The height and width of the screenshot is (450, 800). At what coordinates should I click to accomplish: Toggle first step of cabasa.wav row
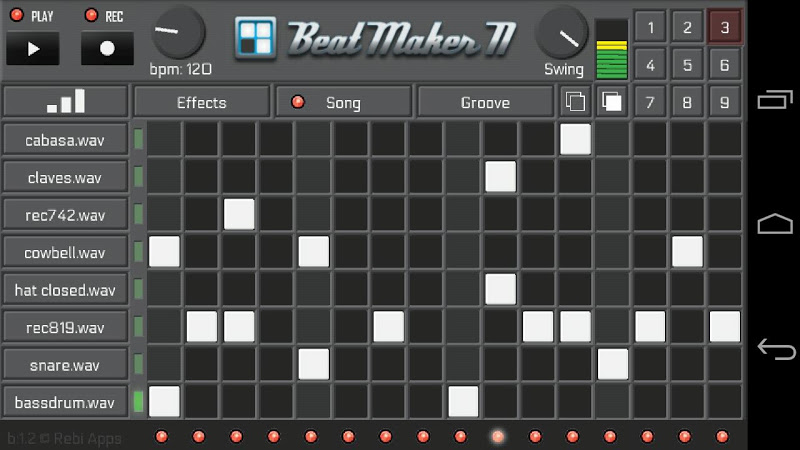click(x=164, y=139)
